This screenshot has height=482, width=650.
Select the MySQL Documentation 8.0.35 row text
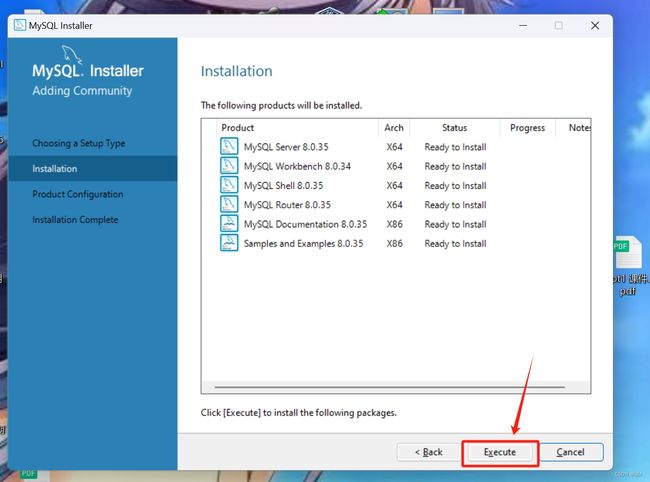point(306,224)
